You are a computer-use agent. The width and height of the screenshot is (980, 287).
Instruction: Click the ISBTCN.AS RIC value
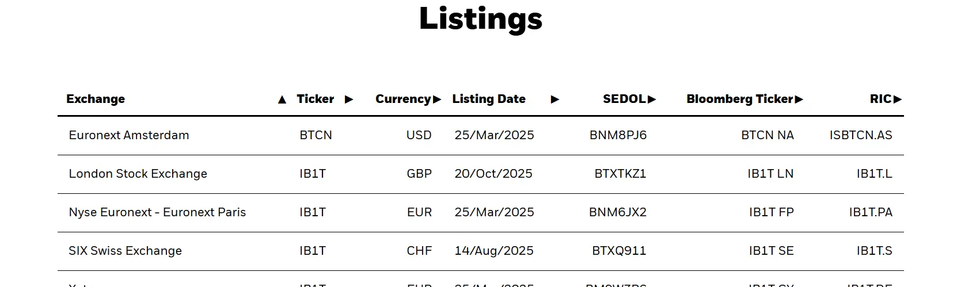coord(861,135)
